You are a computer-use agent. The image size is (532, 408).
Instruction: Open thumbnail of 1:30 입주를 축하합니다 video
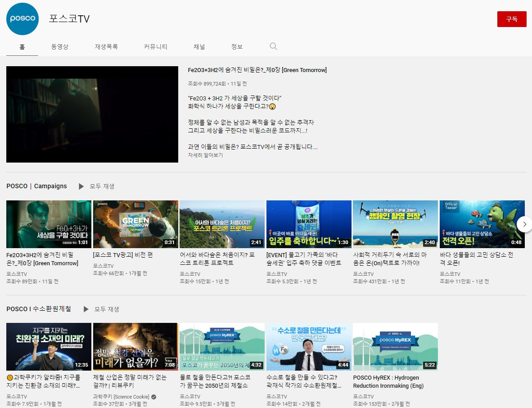coord(309,224)
